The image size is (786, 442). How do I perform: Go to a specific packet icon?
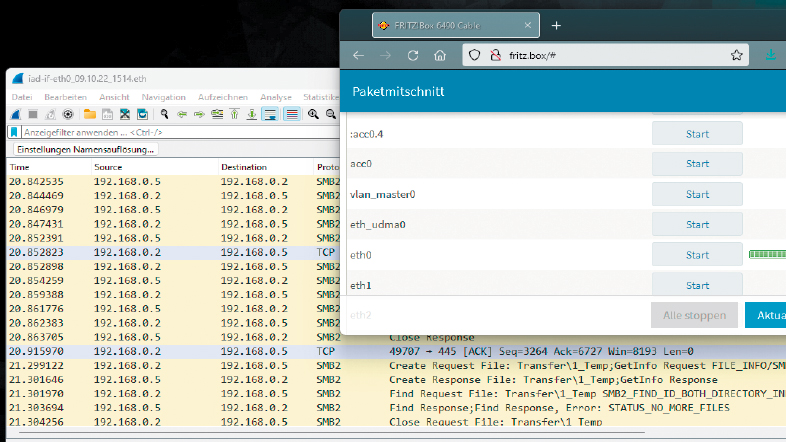point(217,115)
